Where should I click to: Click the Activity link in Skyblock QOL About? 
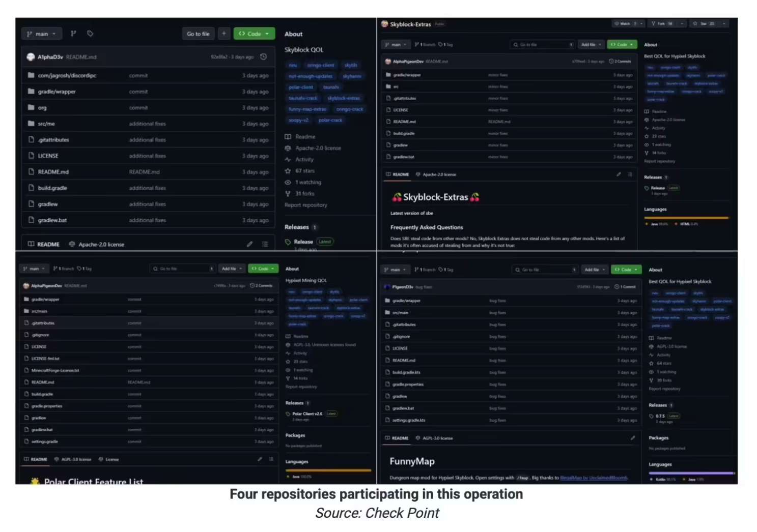304,159
